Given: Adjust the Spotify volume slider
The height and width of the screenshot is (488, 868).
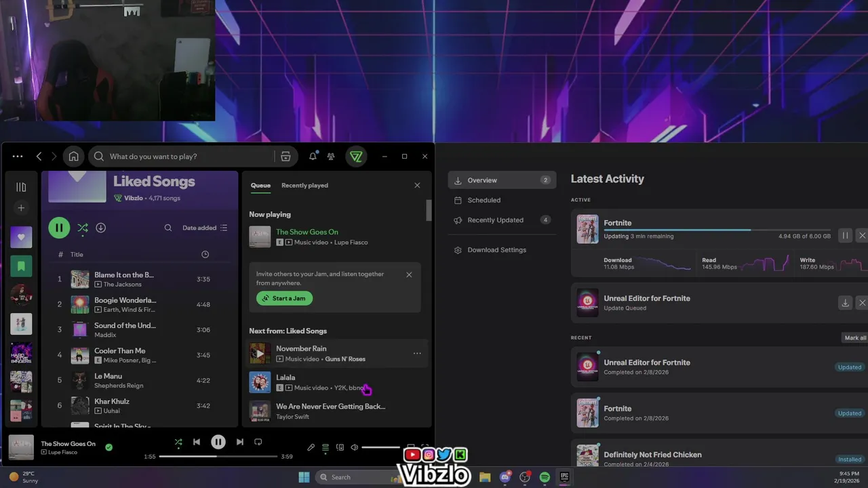Looking at the screenshot, I should click(x=380, y=447).
